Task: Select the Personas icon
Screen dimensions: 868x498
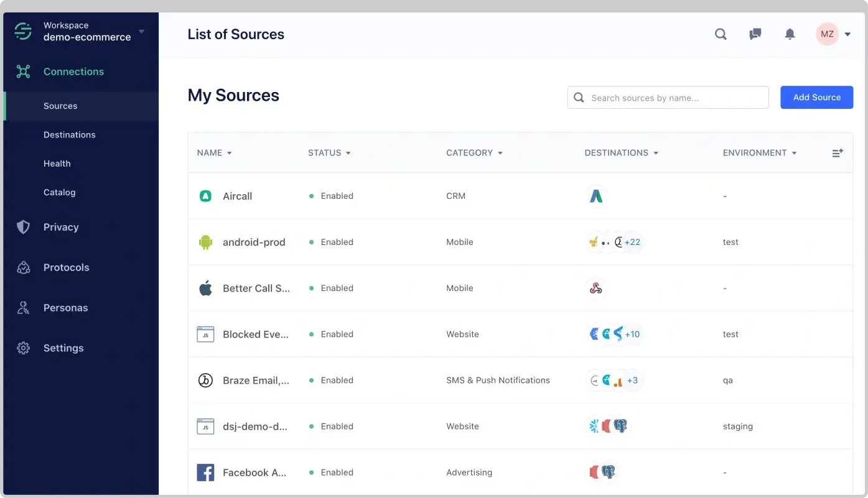Action: click(23, 308)
